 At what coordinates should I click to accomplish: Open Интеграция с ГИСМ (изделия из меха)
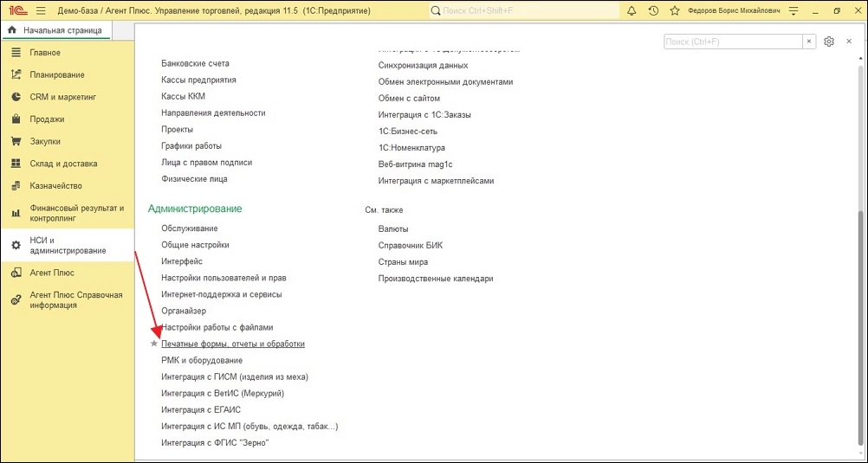click(235, 377)
